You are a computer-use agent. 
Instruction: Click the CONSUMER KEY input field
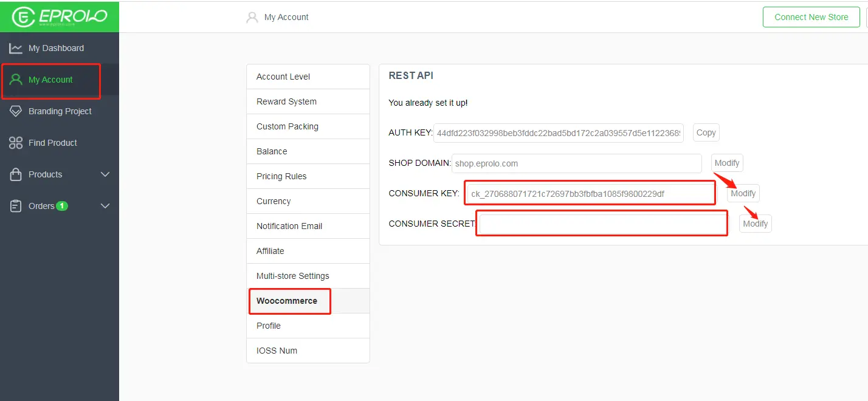591,194
